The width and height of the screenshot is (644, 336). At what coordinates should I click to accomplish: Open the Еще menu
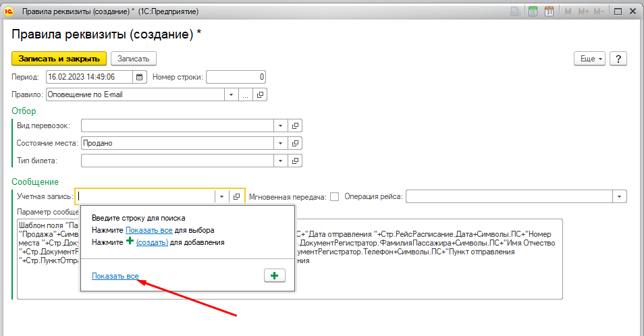point(591,59)
